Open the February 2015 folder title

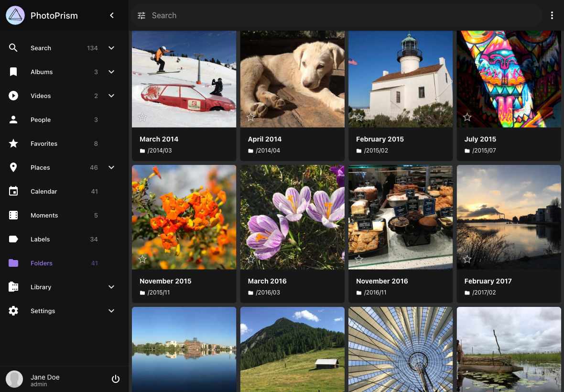point(380,139)
